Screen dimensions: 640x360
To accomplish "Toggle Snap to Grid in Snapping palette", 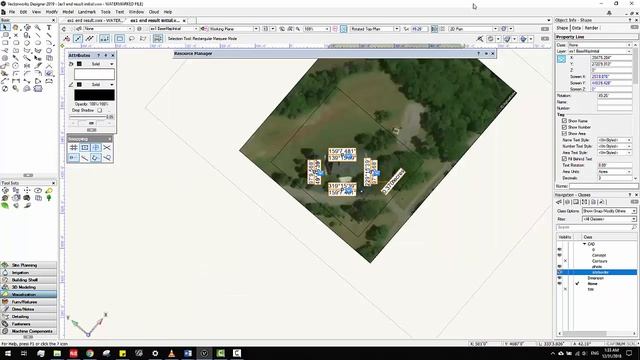I will (x=73, y=147).
